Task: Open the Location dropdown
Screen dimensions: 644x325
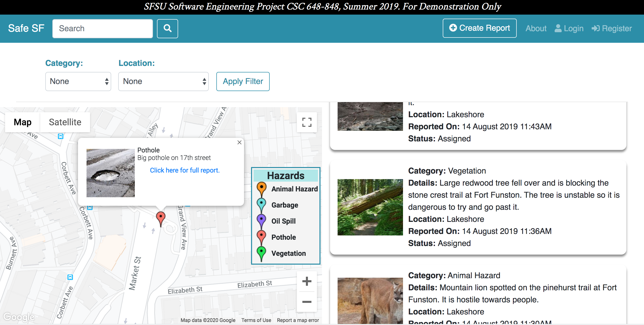Action: (164, 82)
